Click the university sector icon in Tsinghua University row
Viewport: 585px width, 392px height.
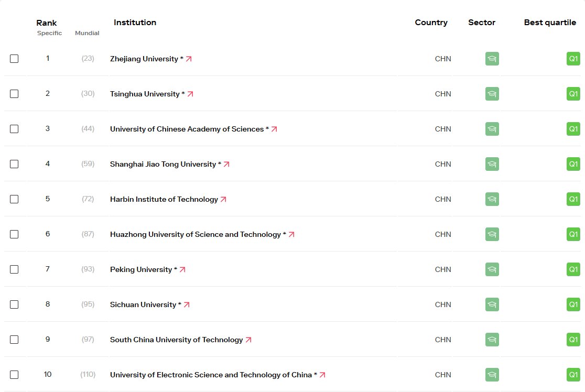[492, 94]
